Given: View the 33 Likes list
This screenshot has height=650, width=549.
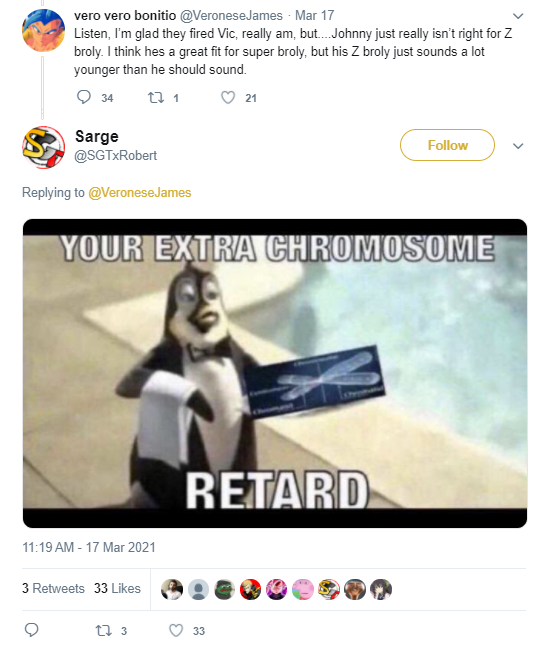Looking at the screenshot, I should tap(117, 588).
